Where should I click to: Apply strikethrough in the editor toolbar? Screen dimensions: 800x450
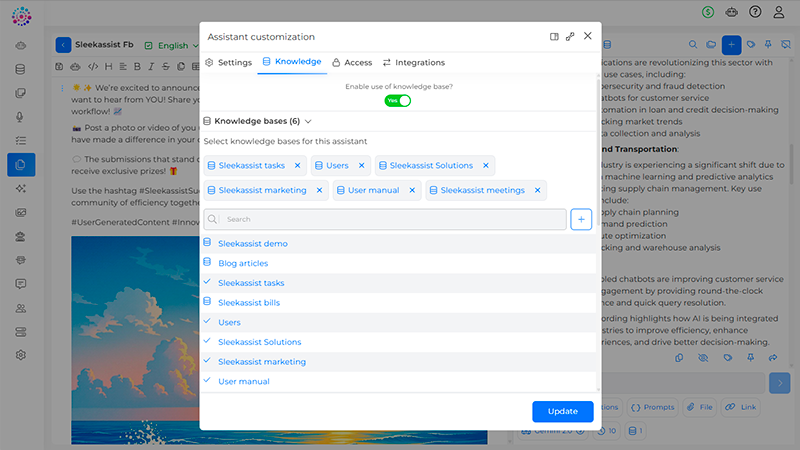(x=165, y=66)
